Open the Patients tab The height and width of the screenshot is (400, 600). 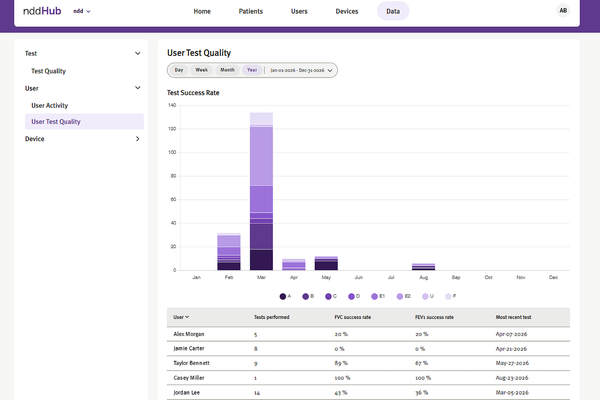[x=251, y=11]
